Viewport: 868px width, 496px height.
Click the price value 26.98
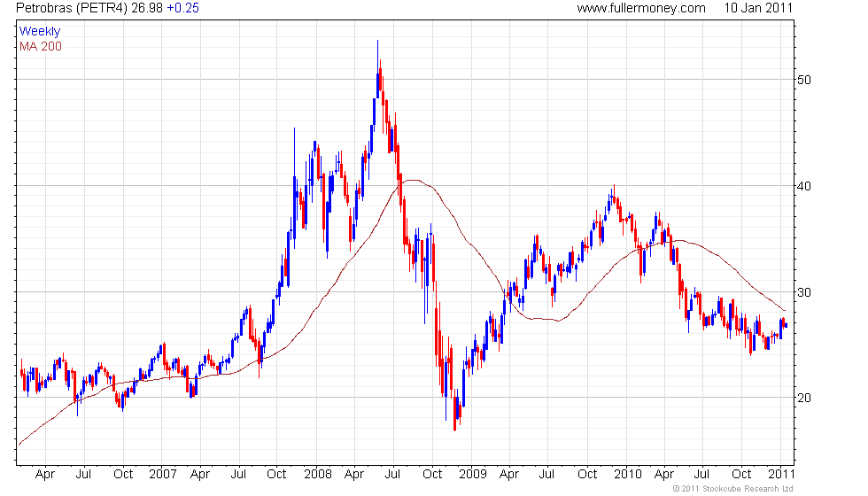click(147, 8)
